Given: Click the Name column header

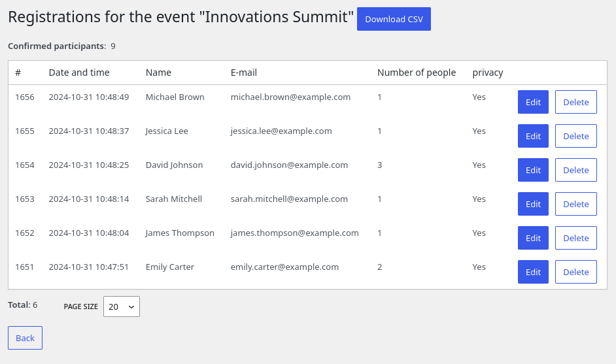Looking at the screenshot, I should (158, 73).
